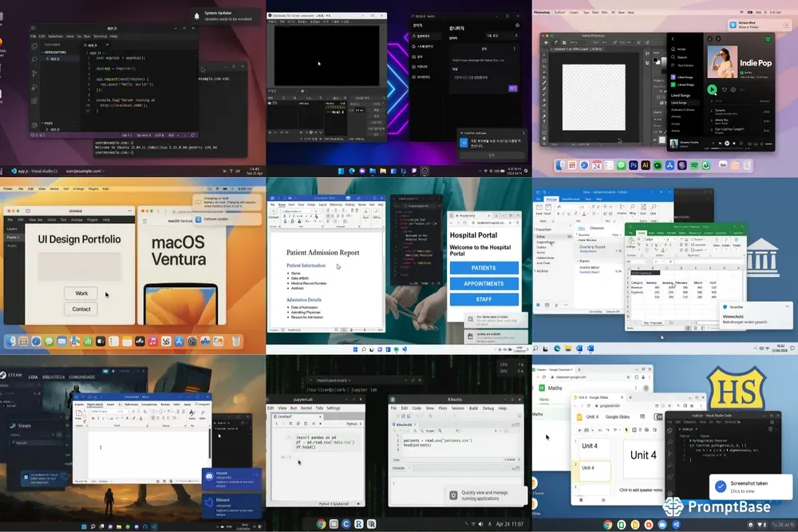The width and height of the screenshot is (798, 532).
Task: Open Chrome from the GNOME dock near clock
Action: 321,524
